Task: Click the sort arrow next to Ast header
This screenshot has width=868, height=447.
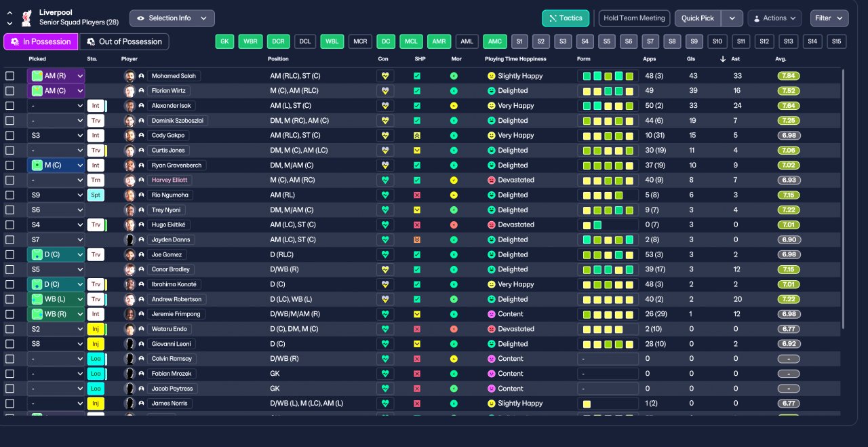Action: click(724, 59)
